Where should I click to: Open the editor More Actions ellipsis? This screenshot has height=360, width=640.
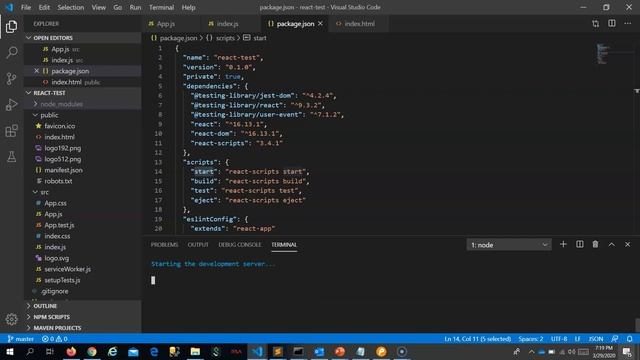coord(627,24)
